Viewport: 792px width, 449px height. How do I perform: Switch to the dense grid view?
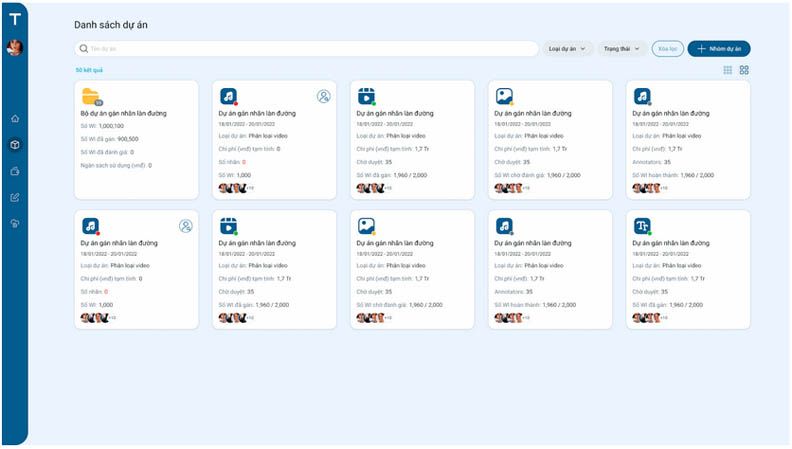coord(727,70)
